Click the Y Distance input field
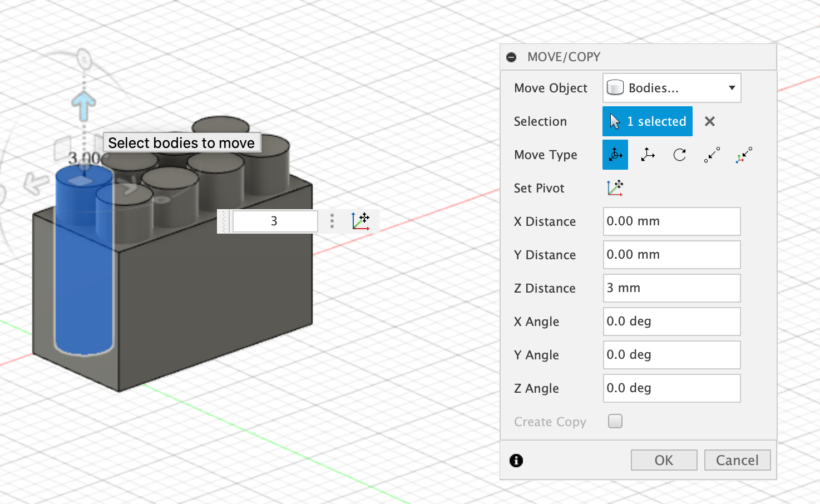This screenshot has height=504, width=820. point(672,255)
